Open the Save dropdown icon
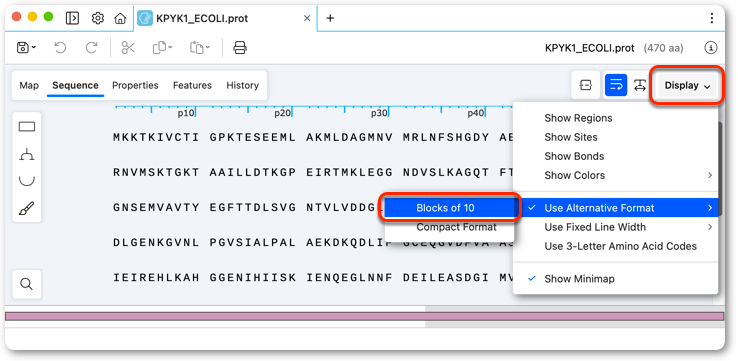Screen dimensions: 738x361 26,48
